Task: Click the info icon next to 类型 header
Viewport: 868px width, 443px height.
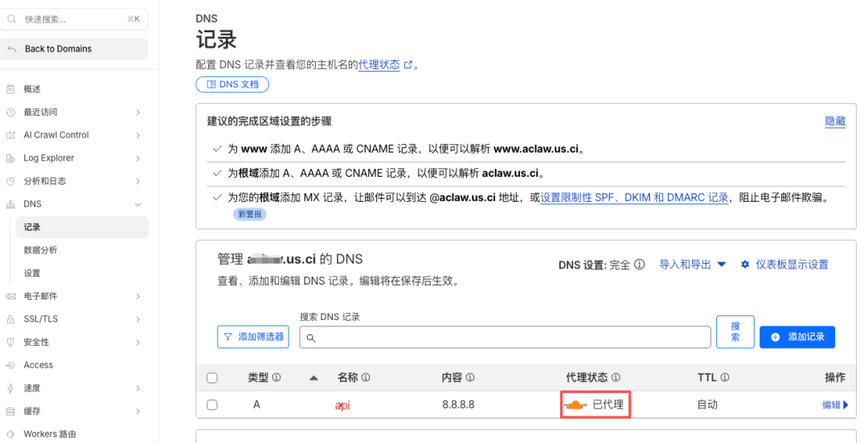Action: pyautogui.click(x=276, y=377)
